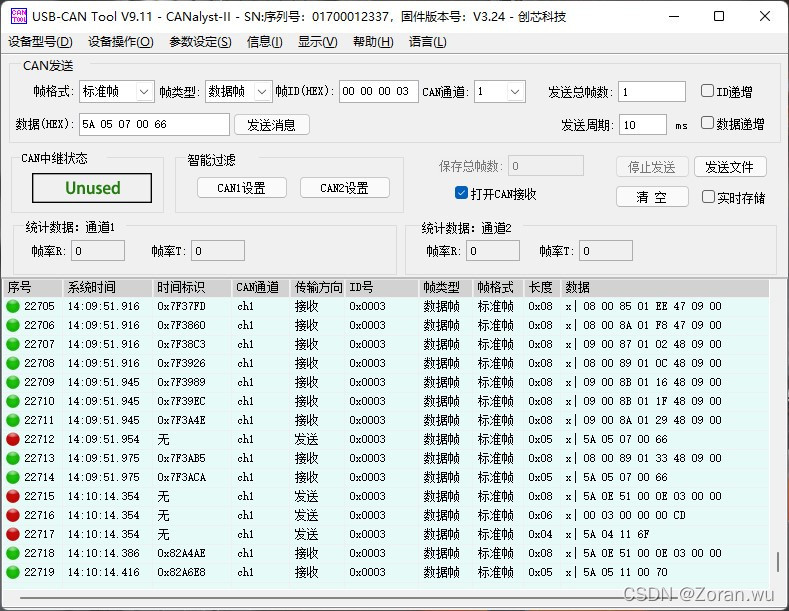Screen dimensions: 789x611
Task: Click green status dot of row 22710
Action: (x=13, y=401)
